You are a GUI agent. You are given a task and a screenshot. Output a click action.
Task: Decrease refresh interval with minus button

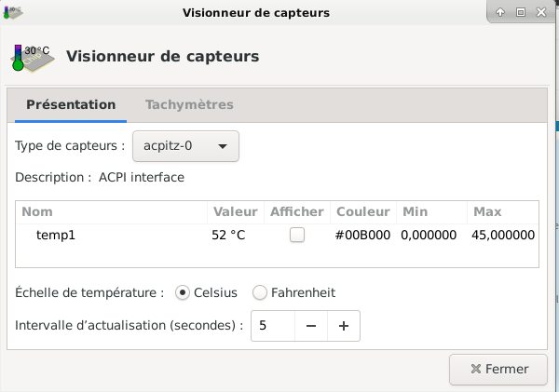[311, 326]
